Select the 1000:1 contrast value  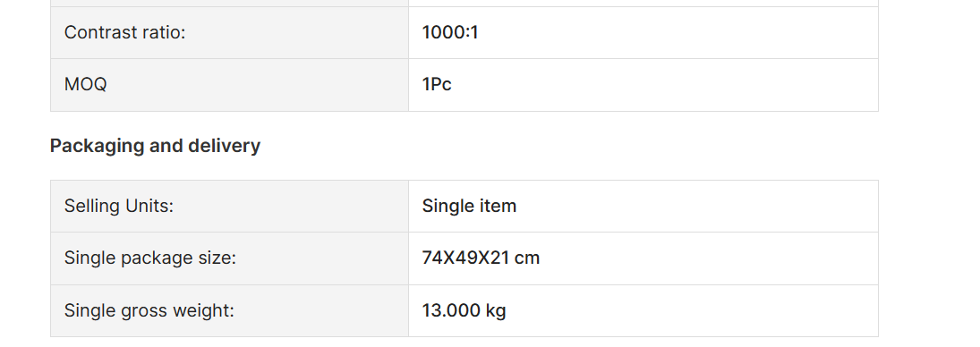pyautogui.click(x=450, y=32)
